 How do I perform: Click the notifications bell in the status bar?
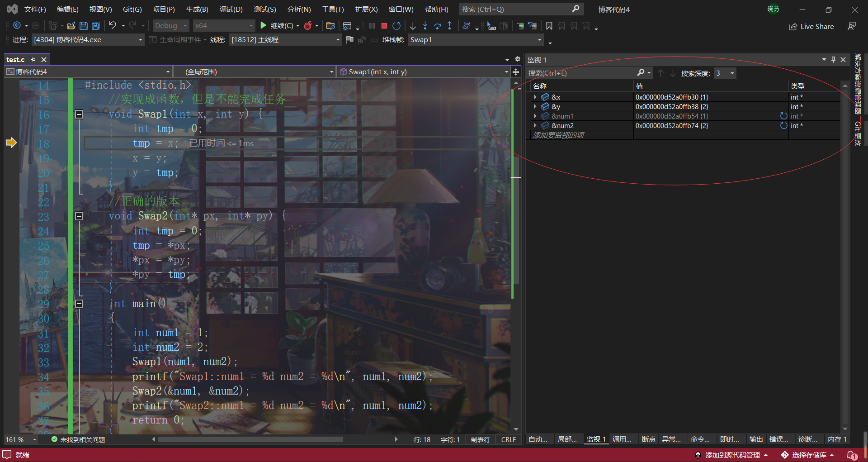pyautogui.click(x=852, y=455)
